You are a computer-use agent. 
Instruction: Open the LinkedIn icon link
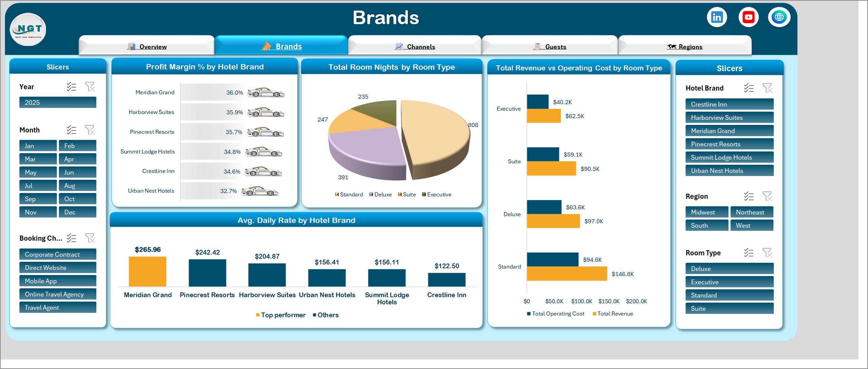tap(717, 17)
